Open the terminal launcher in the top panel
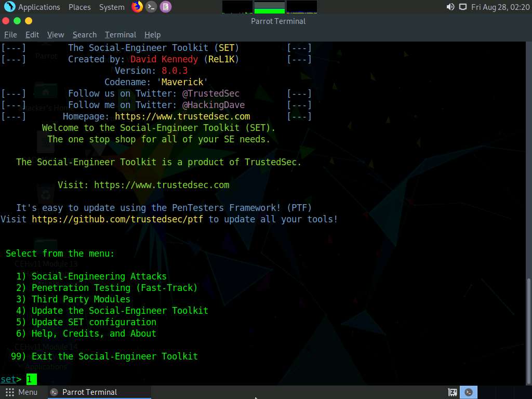532x399 pixels. 152,7
